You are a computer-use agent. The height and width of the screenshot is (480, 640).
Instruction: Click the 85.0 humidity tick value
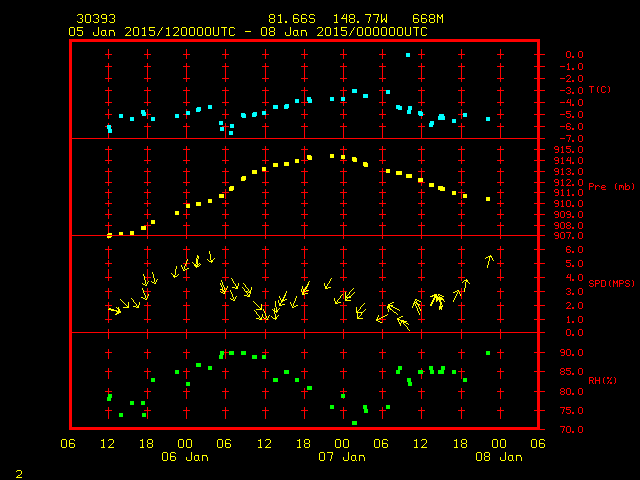pos(571,372)
